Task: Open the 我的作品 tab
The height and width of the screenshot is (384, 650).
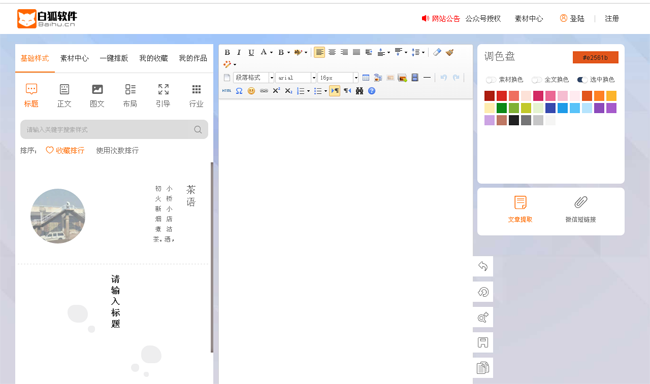Action: [x=193, y=58]
